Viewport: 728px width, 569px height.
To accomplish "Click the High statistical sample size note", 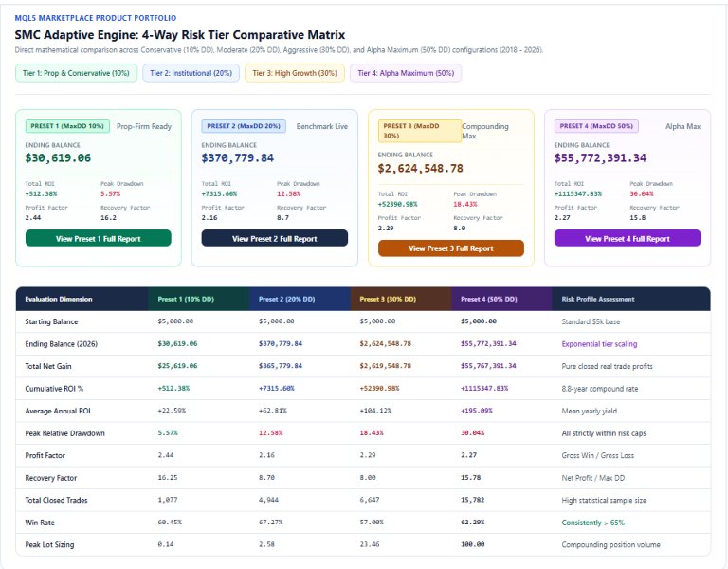I will click(x=604, y=500).
